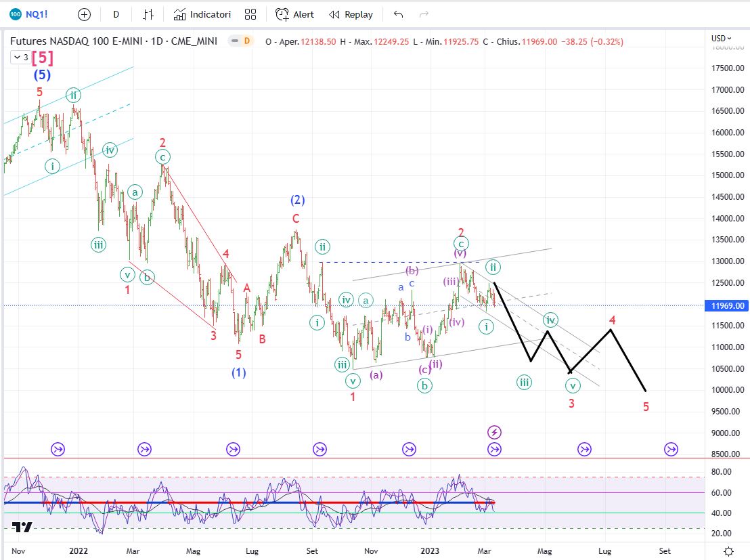Click the 20.00 RSI scale label
The height and width of the screenshot is (560, 750).
tap(722, 533)
